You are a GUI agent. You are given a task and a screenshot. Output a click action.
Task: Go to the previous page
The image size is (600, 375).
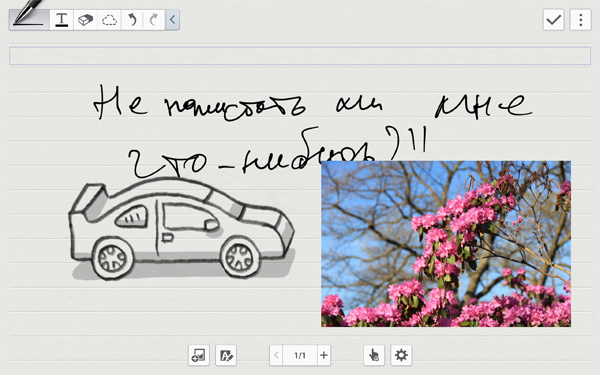point(276,355)
